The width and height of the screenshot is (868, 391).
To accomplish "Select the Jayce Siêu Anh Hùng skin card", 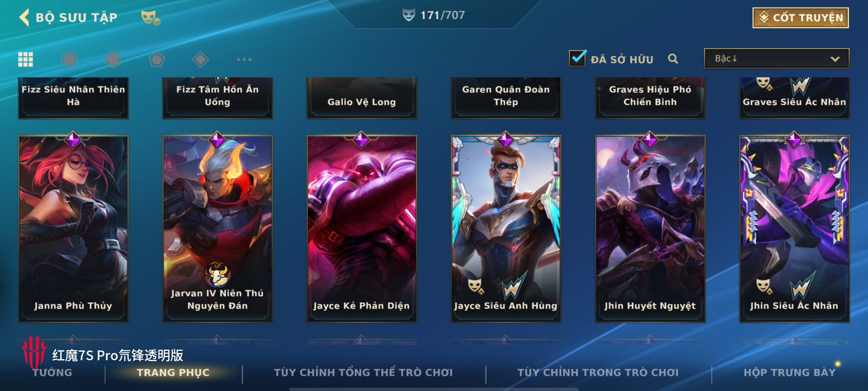I will click(x=506, y=228).
